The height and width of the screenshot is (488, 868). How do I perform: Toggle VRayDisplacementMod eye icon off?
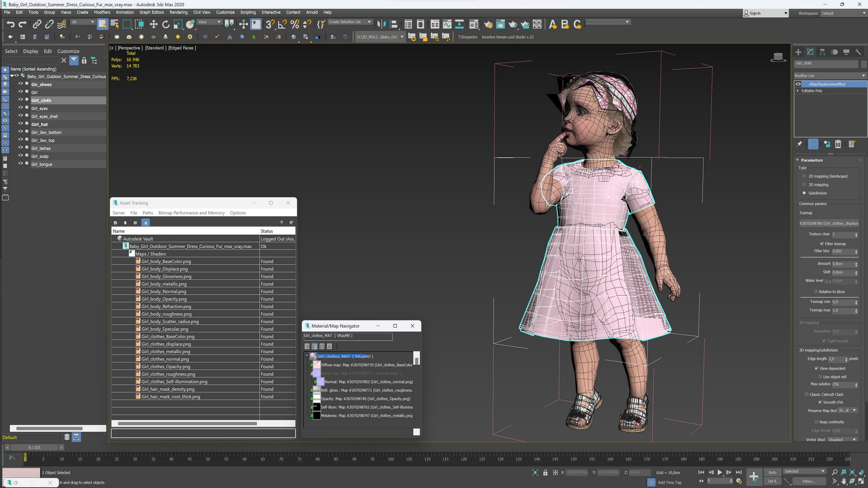coord(798,84)
